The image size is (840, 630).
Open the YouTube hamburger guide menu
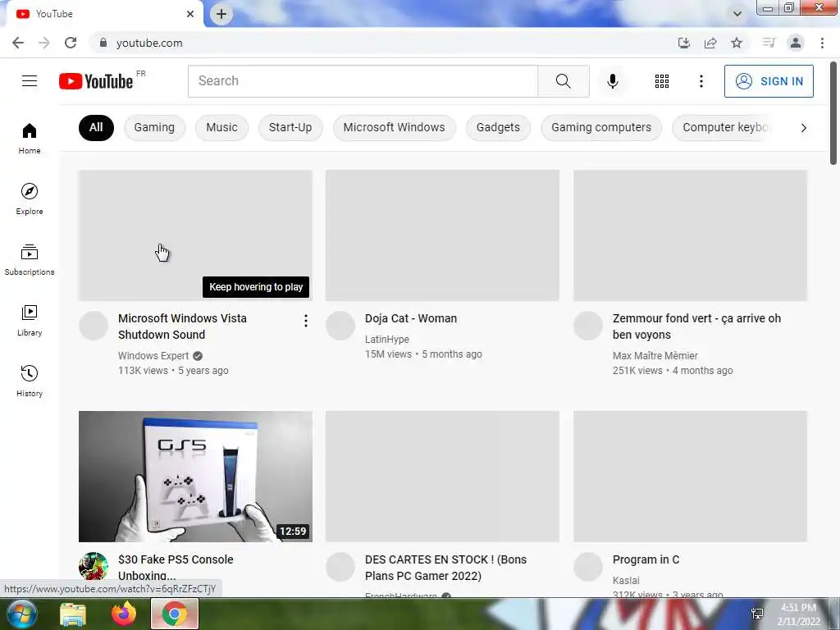point(30,81)
